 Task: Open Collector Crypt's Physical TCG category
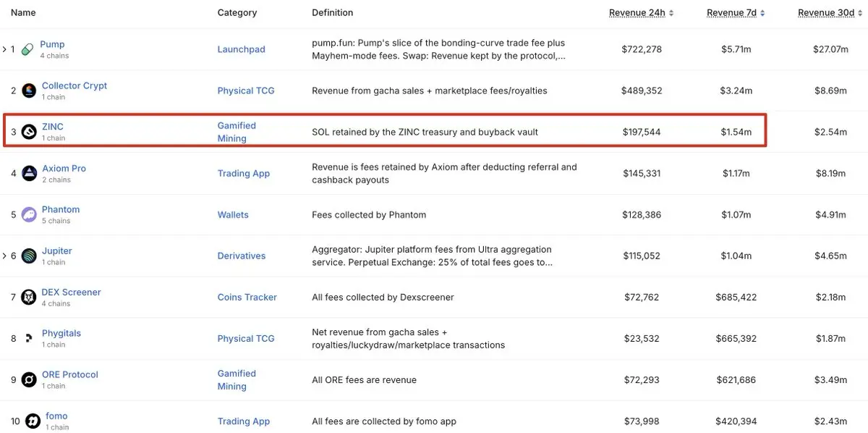(246, 91)
